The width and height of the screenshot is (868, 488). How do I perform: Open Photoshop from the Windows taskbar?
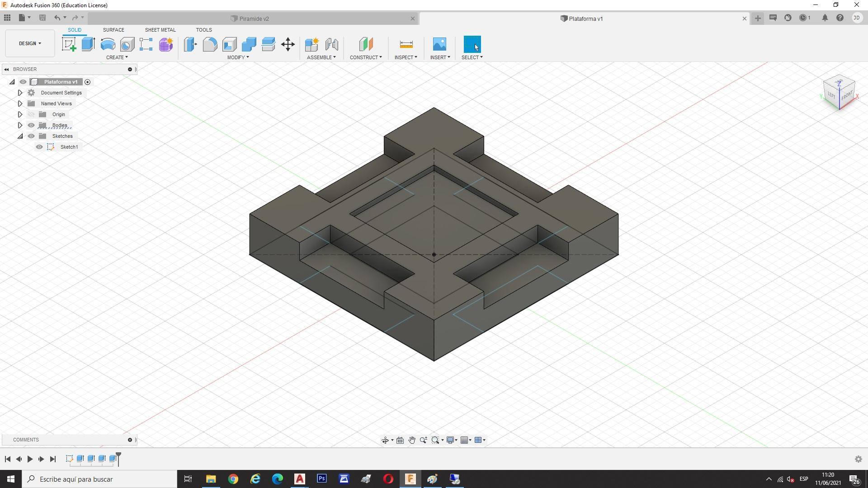pos(322,479)
